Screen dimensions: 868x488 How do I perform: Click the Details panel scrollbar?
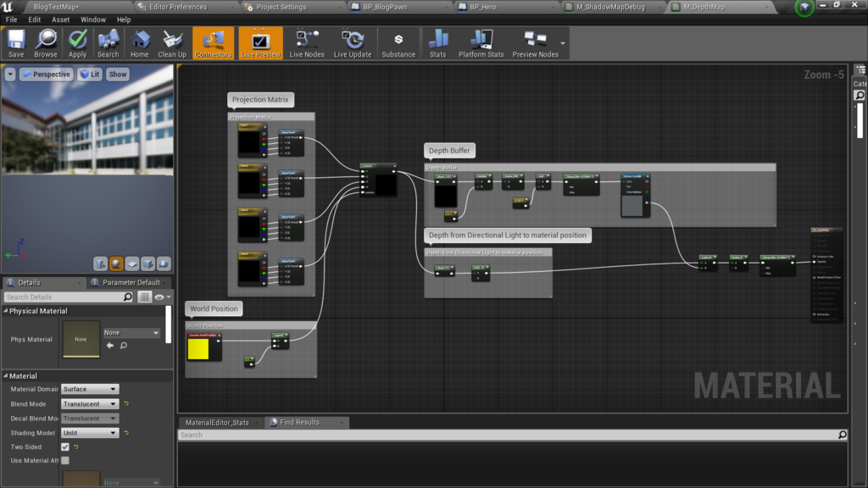tap(169, 325)
